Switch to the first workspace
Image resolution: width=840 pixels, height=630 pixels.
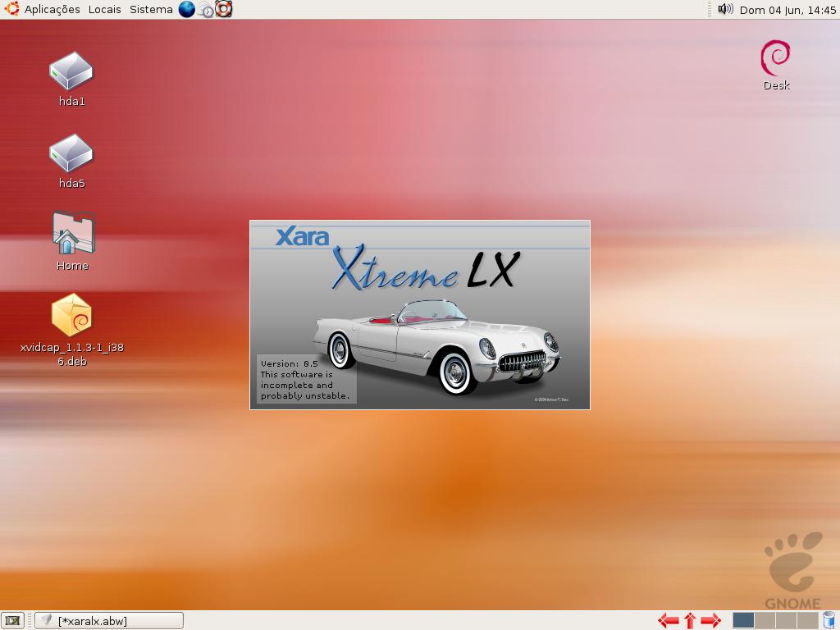tap(743, 620)
